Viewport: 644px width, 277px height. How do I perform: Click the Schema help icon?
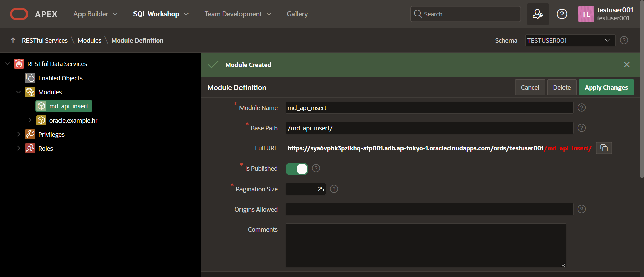(624, 40)
